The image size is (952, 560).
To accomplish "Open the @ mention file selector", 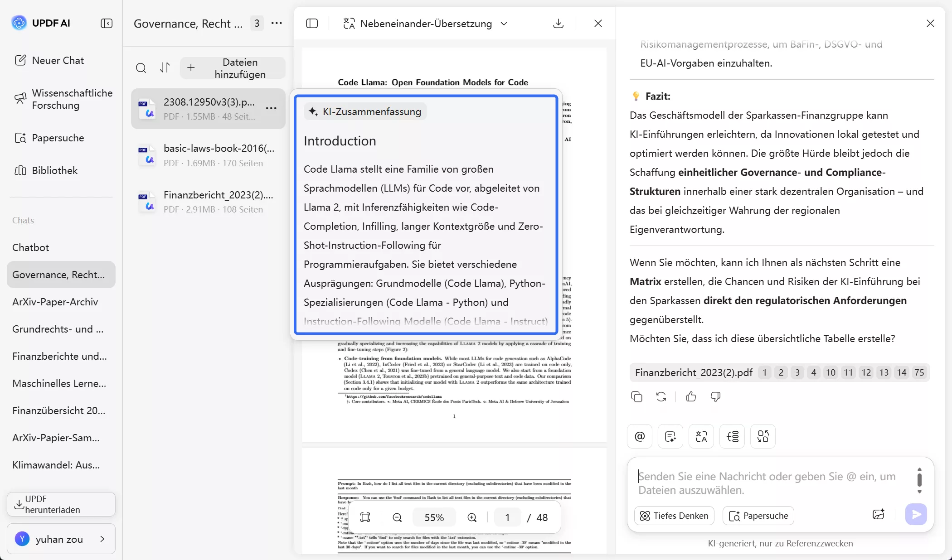I will coord(639,436).
